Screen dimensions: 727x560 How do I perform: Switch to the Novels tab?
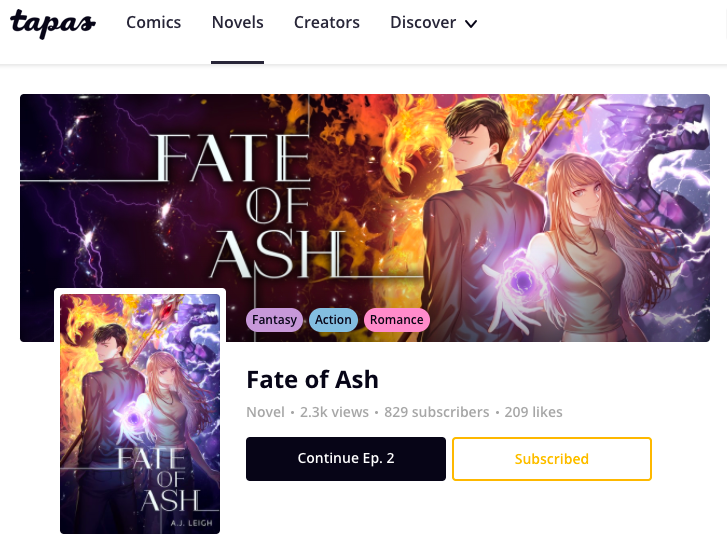pyautogui.click(x=238, y=23)
